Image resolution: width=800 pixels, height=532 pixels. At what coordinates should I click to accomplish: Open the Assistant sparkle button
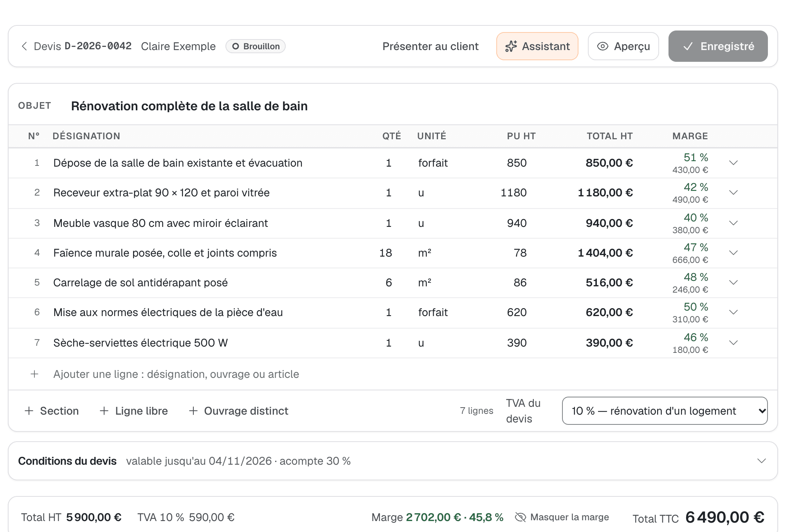[x=537, y=46]
